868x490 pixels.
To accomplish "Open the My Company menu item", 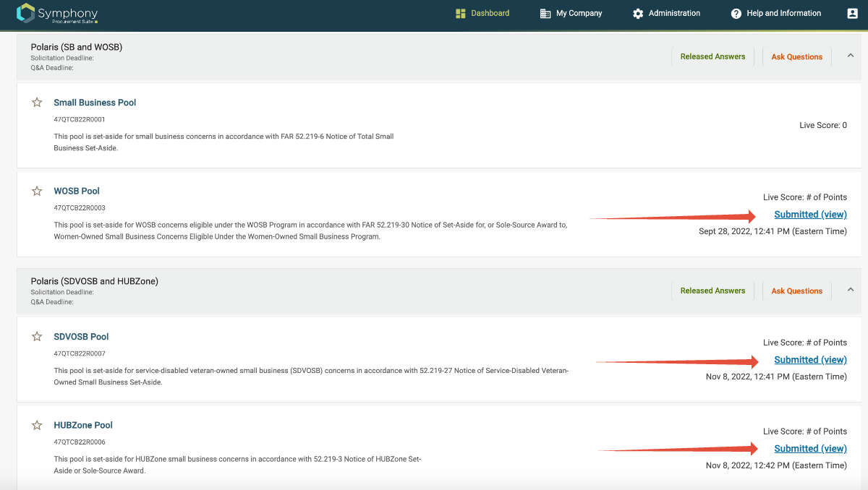I will [571, 13].
